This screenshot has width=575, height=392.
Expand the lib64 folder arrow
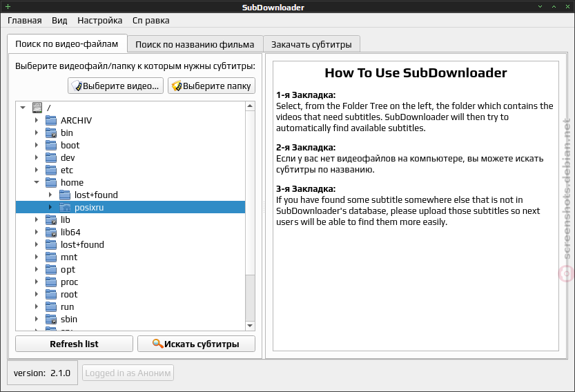[37, 232]
